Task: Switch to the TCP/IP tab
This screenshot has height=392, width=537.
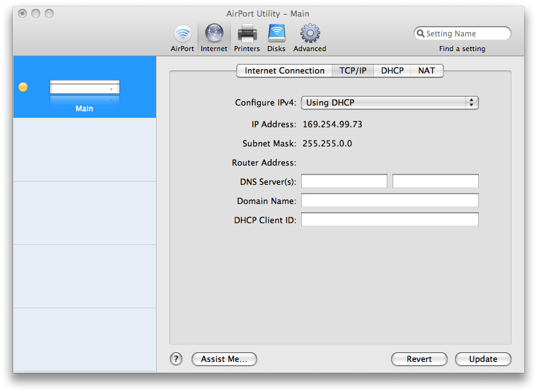Action: (353, 70)
